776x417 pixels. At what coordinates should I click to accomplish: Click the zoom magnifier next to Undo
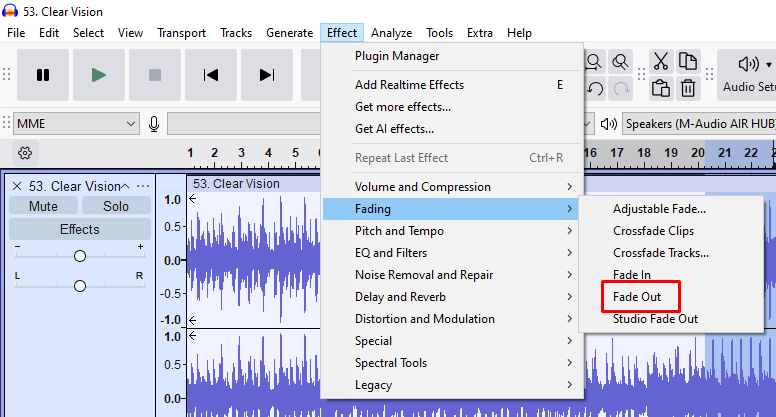tap(594, 62)
